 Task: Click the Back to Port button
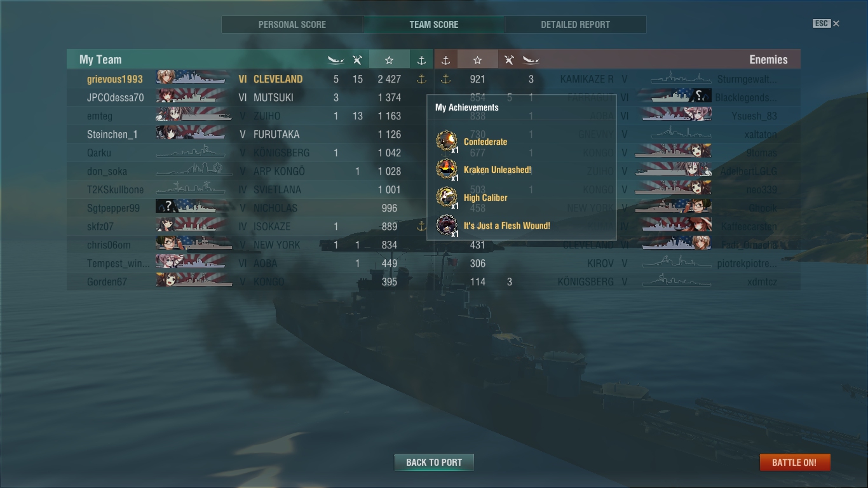point(434,462)
